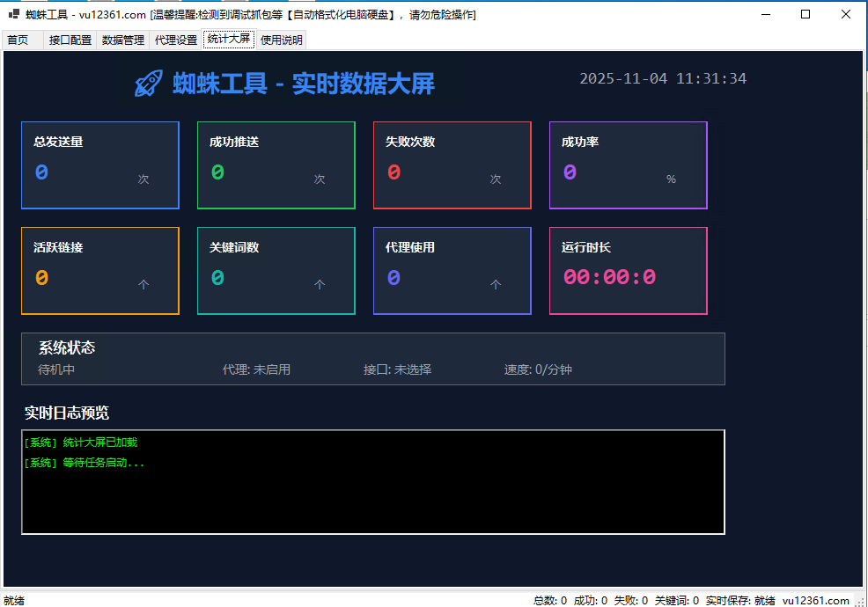Go to the 代理设置 tab
This screenshot has height=607, width=868.
coord(176,40)
